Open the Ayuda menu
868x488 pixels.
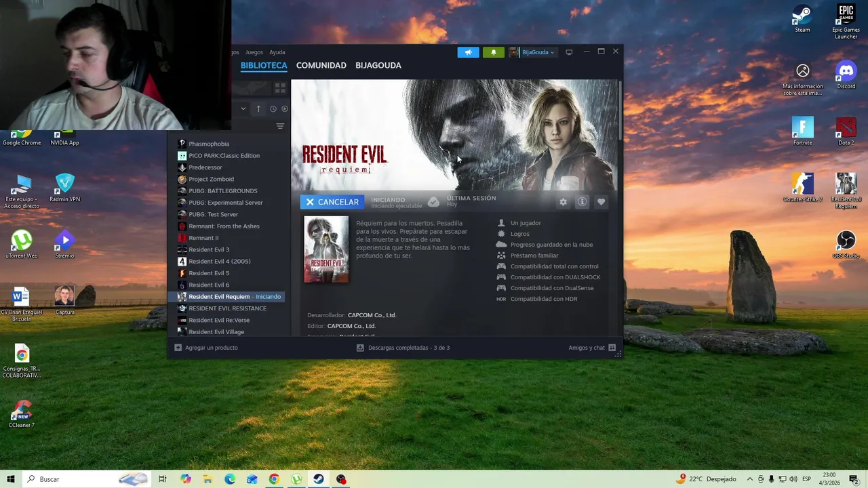click(277, 52)
